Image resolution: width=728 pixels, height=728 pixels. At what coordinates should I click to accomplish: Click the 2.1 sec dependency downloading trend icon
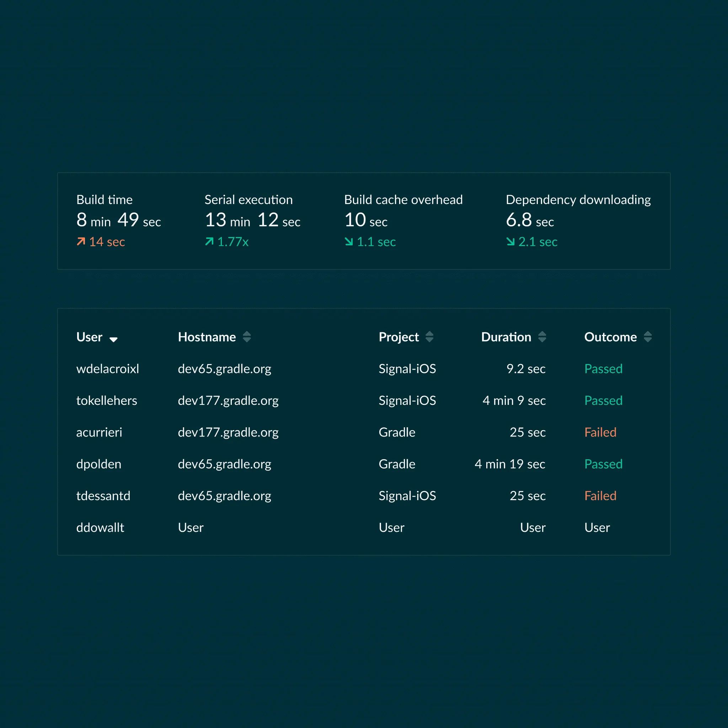point(510,241)
